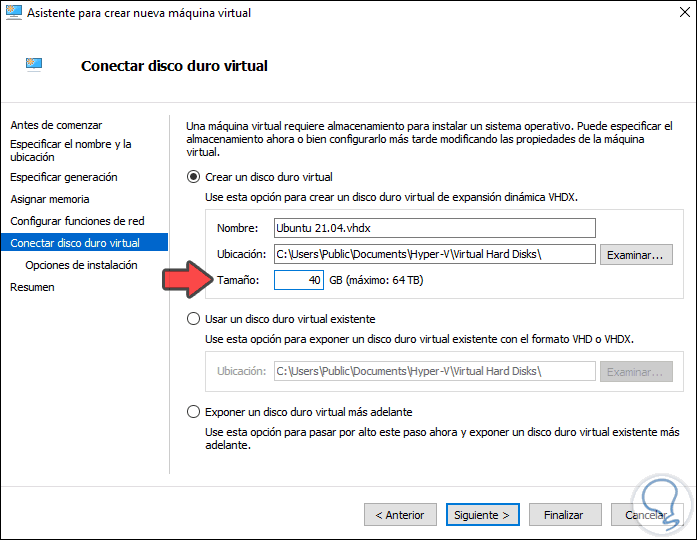Choose 'Exponer un disco duro virtual más adelante'
The image size is (697, 540).
click(x=194, y=412)
